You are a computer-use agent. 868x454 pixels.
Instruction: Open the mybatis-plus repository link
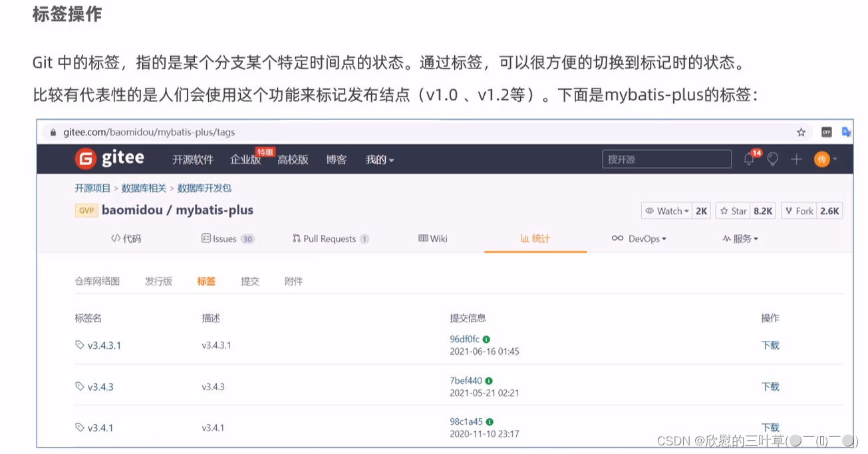tap(215, 210)
